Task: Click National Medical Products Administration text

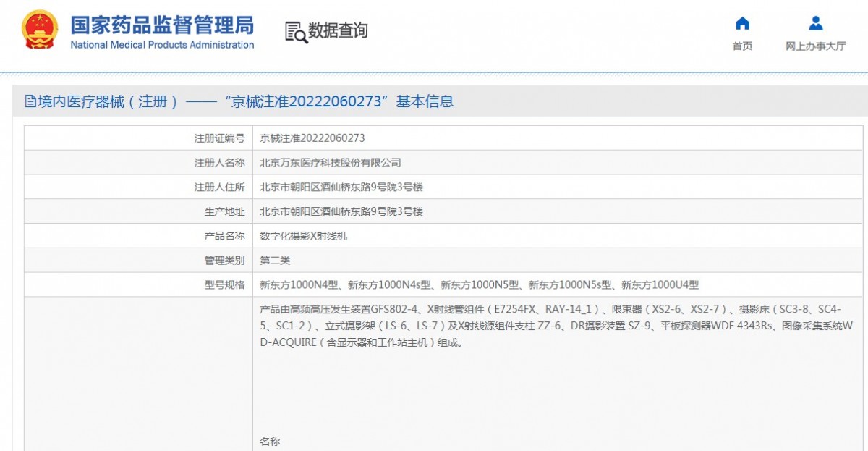Action: pyautogui.click(x=162, y=45)
